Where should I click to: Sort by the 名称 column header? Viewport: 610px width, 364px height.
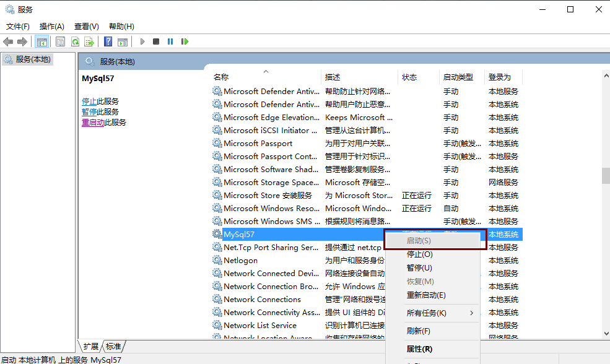click(266, 77)
